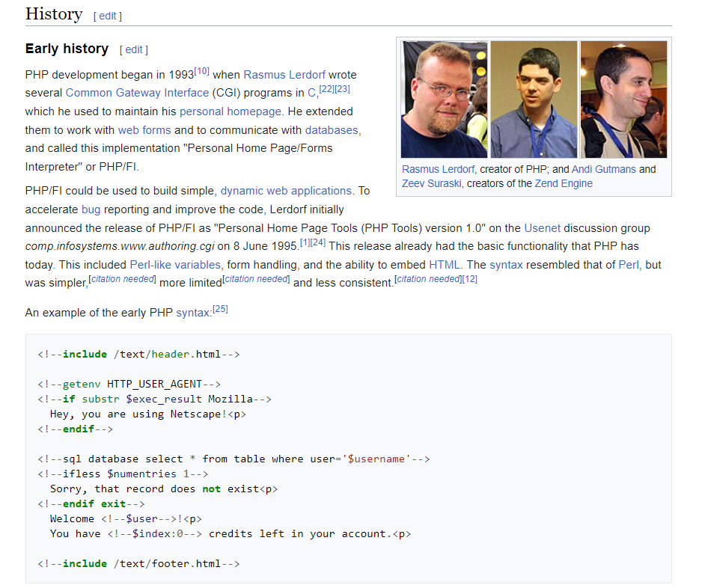702x588 pixels.
Task: Click 'include /text/header.html' code line
Action: point(138,355)
